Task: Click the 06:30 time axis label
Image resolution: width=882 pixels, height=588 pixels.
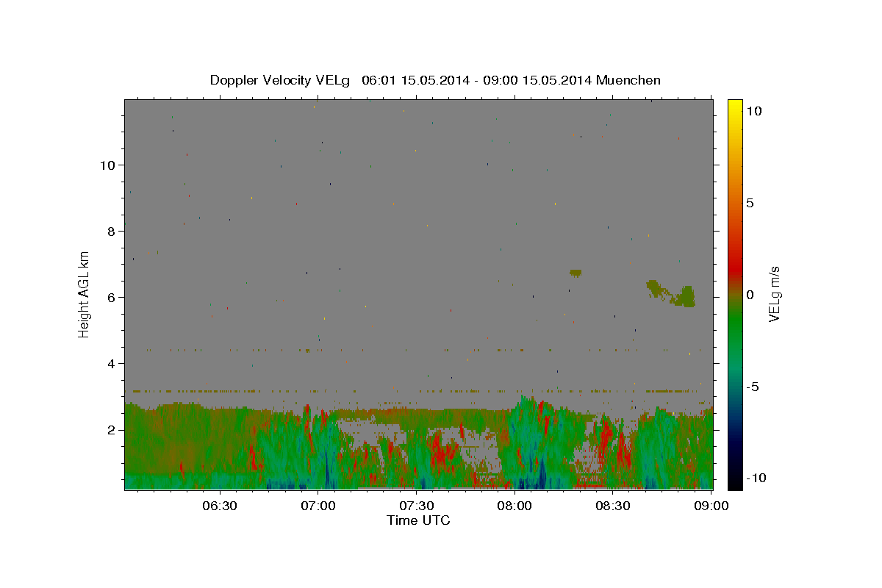Action: (x=219, y=506)
